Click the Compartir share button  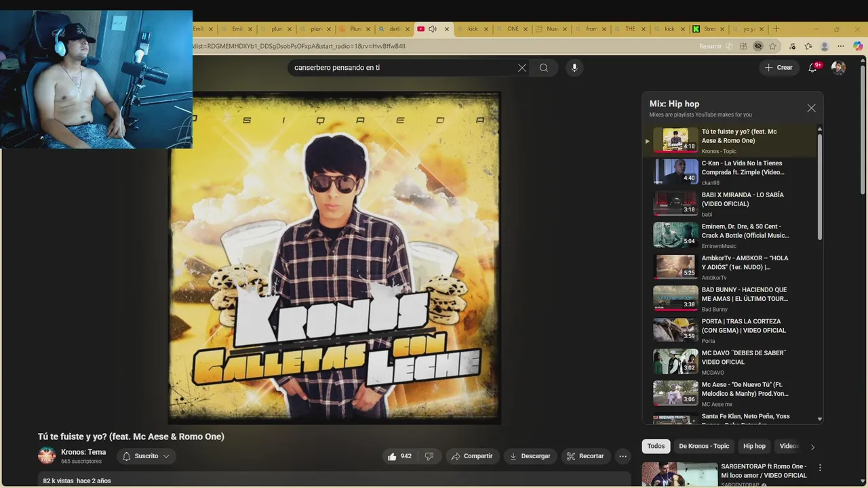pos(472,456)
